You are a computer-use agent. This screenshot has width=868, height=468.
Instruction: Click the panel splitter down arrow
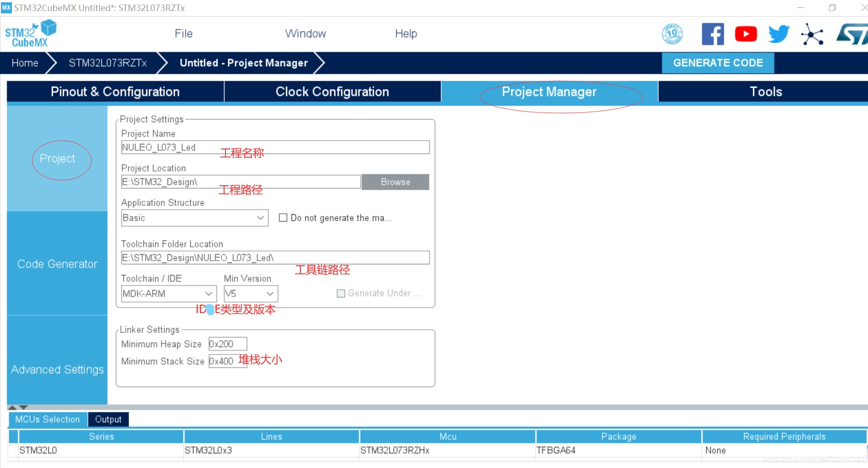click(23, 407)
